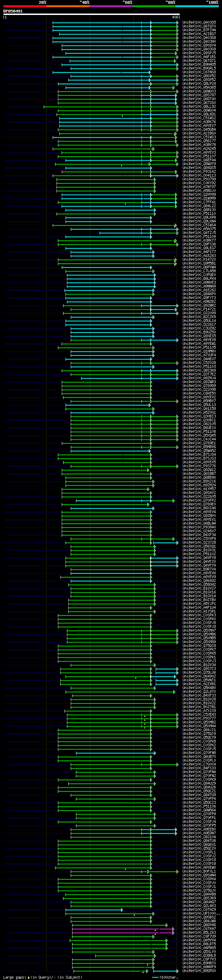Viewport: 222px width, 980px height.
Task: Select hit label UniRef100_A5BGJ0
Action: pyautogui.click(x=199, y=191)
